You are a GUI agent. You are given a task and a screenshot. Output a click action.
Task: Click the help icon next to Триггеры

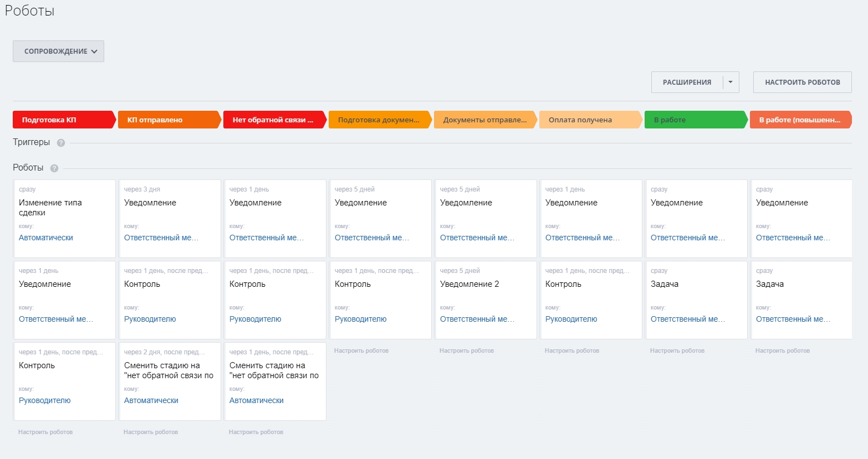click(61, 143)
